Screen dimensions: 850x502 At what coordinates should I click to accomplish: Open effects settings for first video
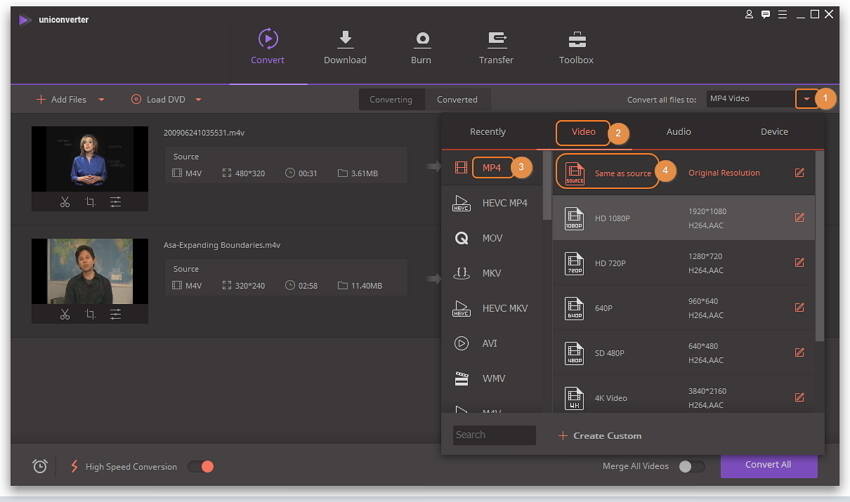tap(115, 202)
